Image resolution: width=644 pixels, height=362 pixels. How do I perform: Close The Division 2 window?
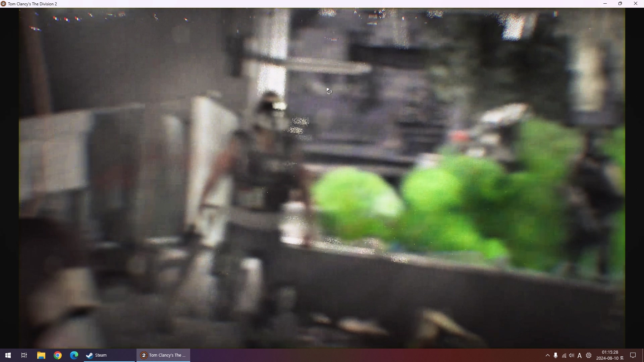coord(636,4)
